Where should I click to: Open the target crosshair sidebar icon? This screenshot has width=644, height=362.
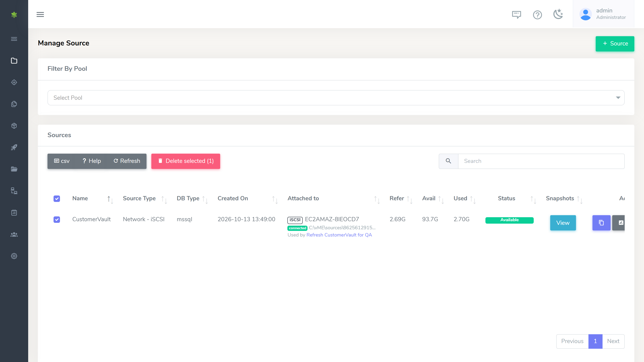[14, 82]
